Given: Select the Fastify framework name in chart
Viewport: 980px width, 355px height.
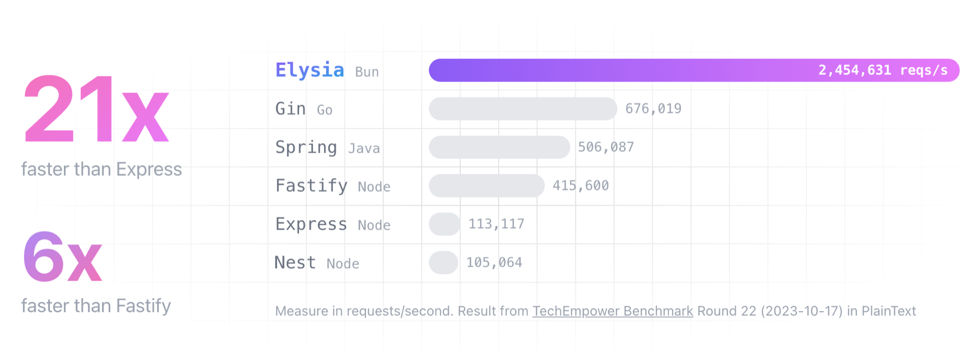Looking at the screenshot, I should [x=311, y=185].
